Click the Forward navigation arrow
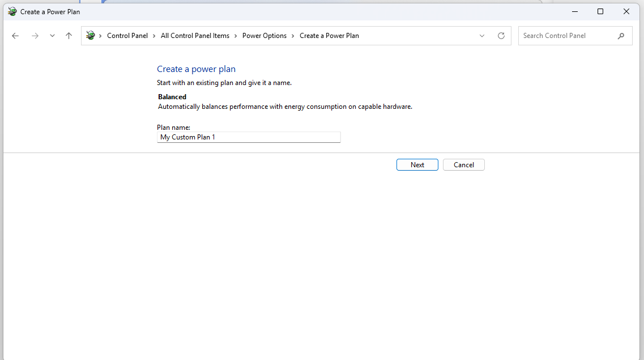Image resolution: width=644 pixels, height=360 pixels. click(35, 36)
